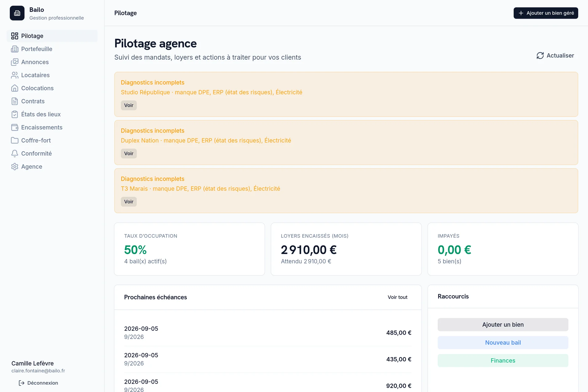Click the Portefeuille building icon
This screenshot has height=392, width=588.
pos(15,49)
